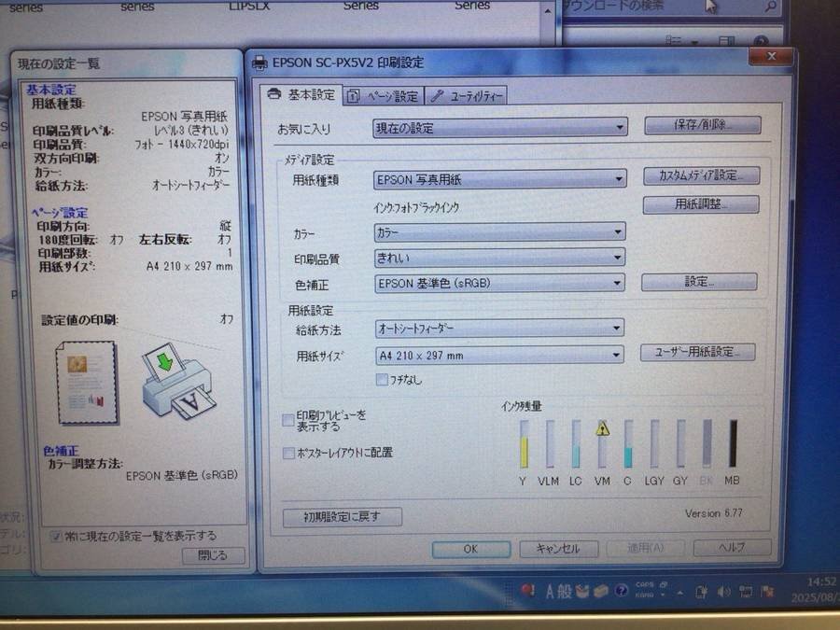Open the volume speaker icon in the tray
This screenshot has height=630, width=840.
pos(723,592)
